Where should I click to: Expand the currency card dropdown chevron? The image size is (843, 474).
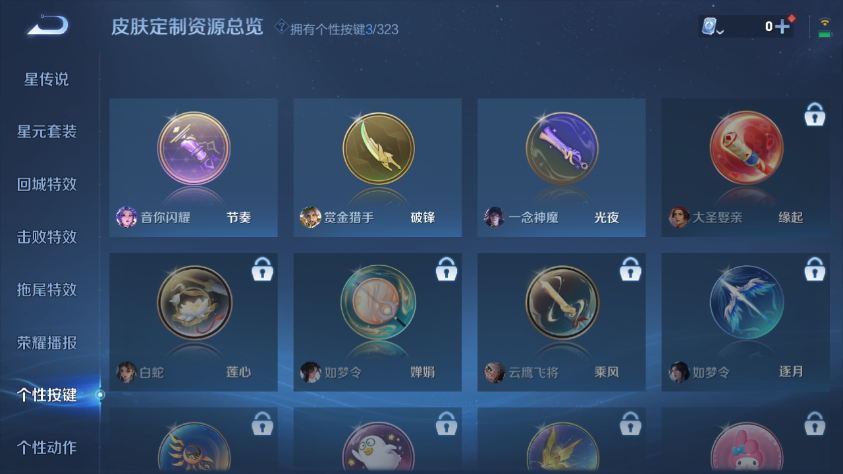coord(720,32)
